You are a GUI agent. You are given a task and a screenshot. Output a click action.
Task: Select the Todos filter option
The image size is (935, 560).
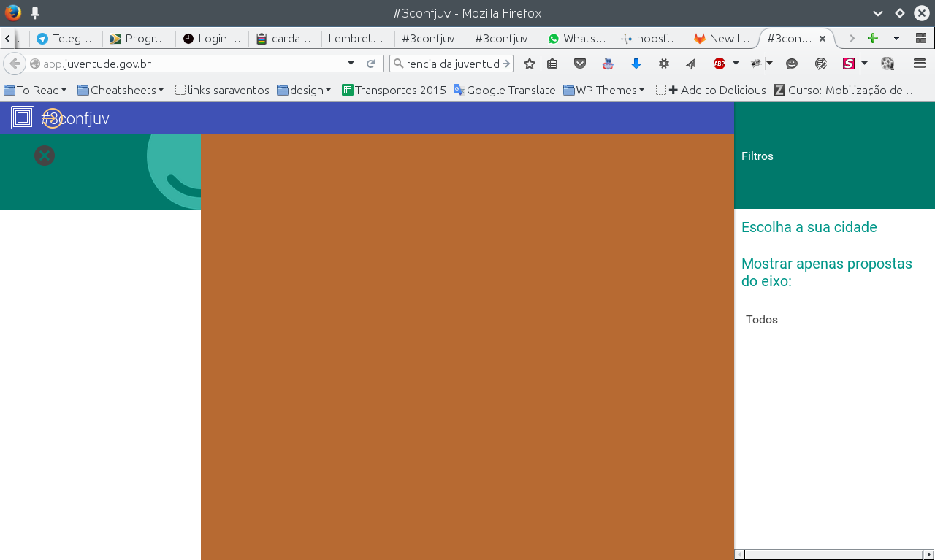pos(834,320)
